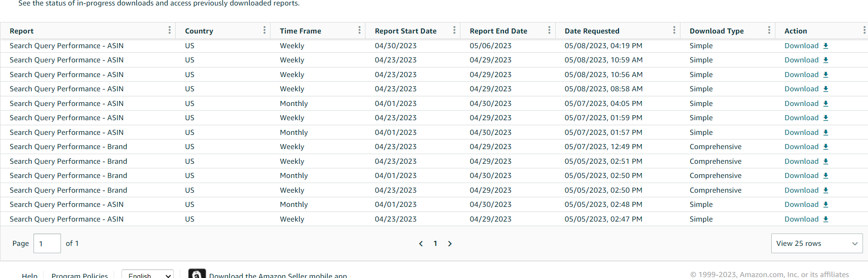This screenshot has width=868, height=278.
Task: Click the date cell 05/07/2023, 01:57 PM
Action: click(x=603, y=133)
